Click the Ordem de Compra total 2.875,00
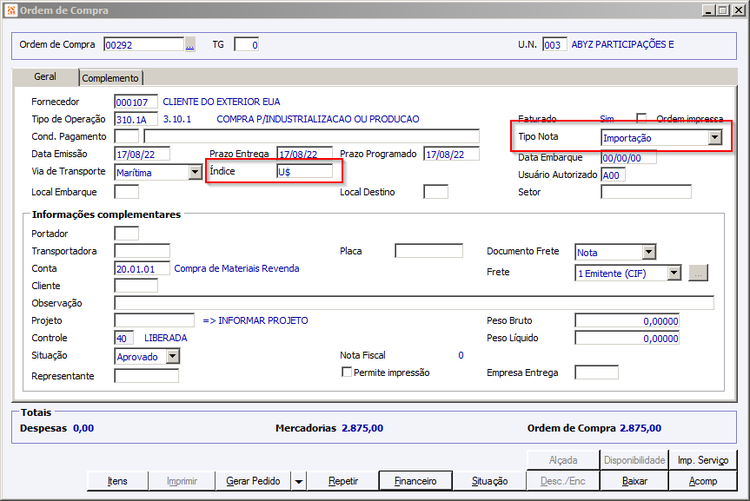Image resolution: width=750 pixels, height=501 pixels. pos(640,428)
